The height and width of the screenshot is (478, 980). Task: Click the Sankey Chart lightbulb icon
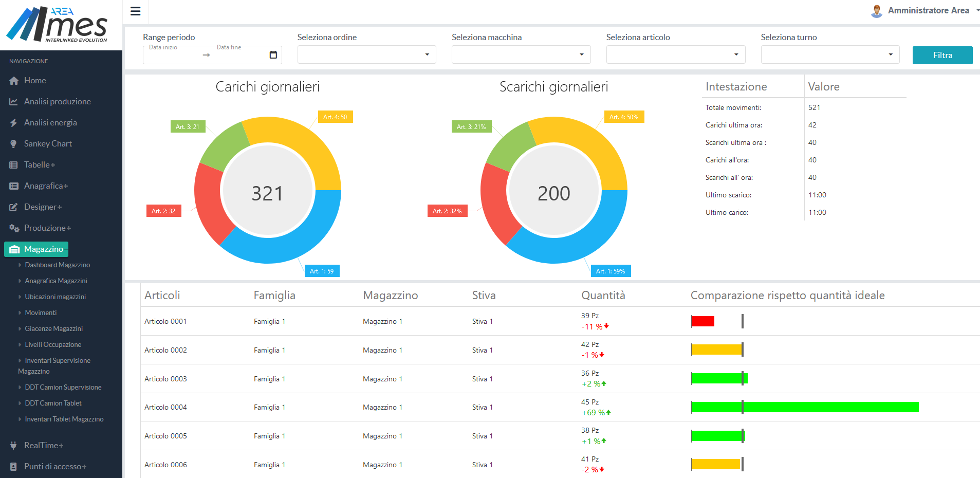tap(14, 144)
